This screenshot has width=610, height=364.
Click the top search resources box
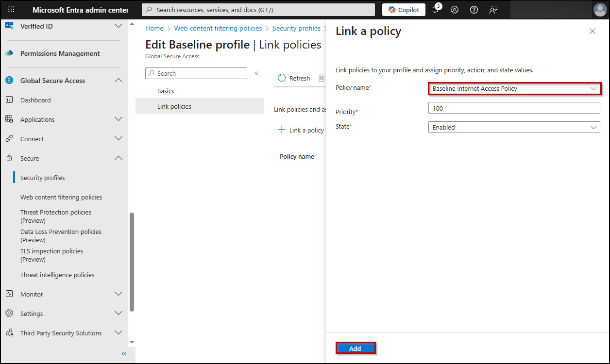pos(258,10)
